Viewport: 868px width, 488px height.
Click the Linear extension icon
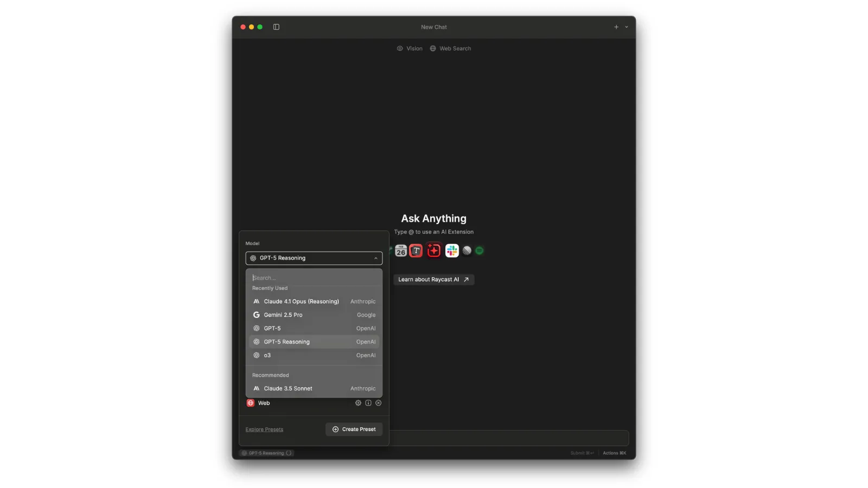click(467, 251)
